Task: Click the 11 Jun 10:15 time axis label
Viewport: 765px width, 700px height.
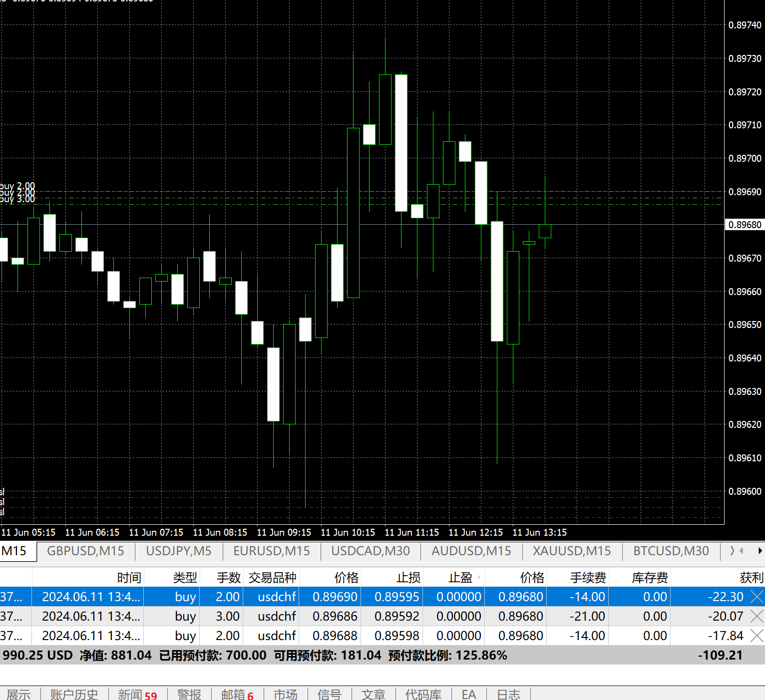Action: point(348,532)
